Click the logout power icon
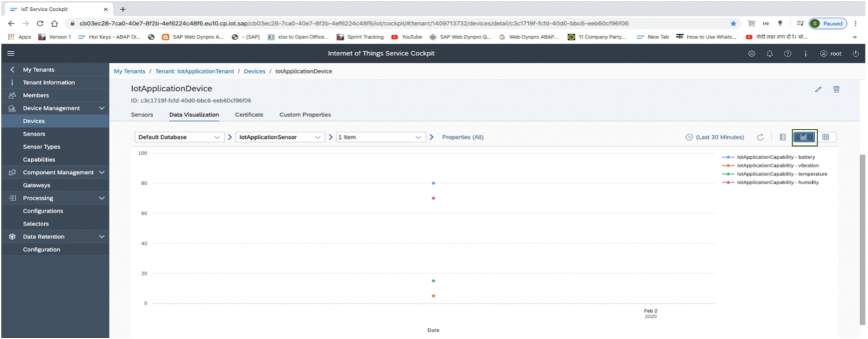 855,53
